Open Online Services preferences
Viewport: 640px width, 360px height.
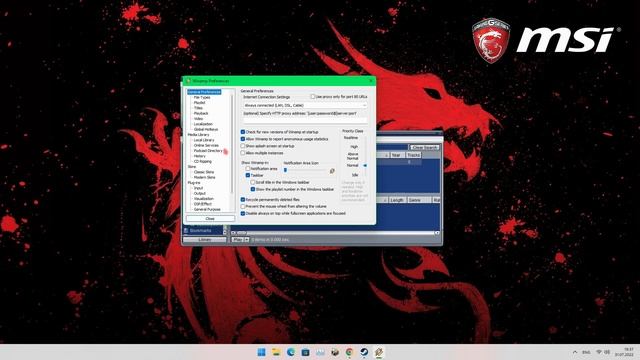(x=206, y=145)
